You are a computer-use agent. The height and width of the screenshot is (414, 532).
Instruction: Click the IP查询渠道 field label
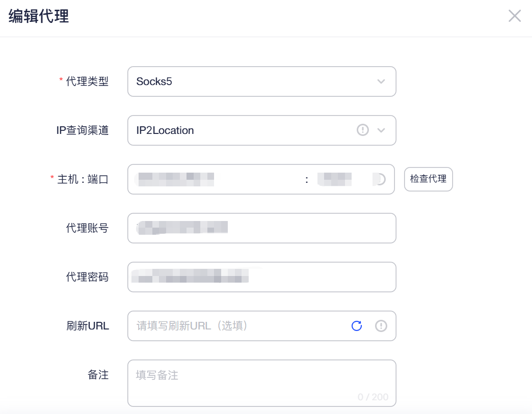(83, 130)
